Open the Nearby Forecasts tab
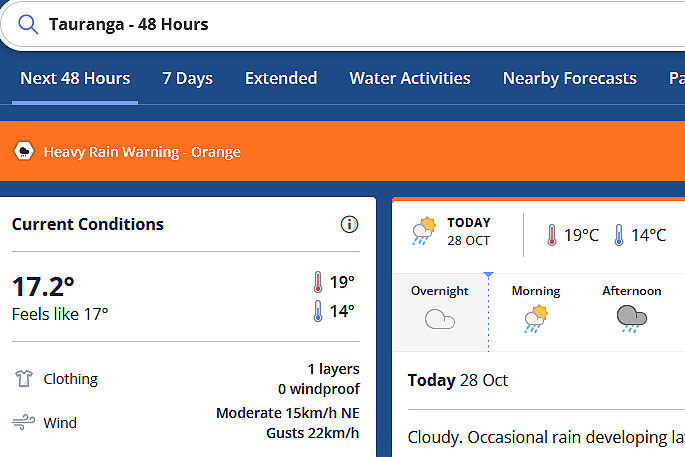The width and height of the screenshot is (685, 457). click(570, 78)
